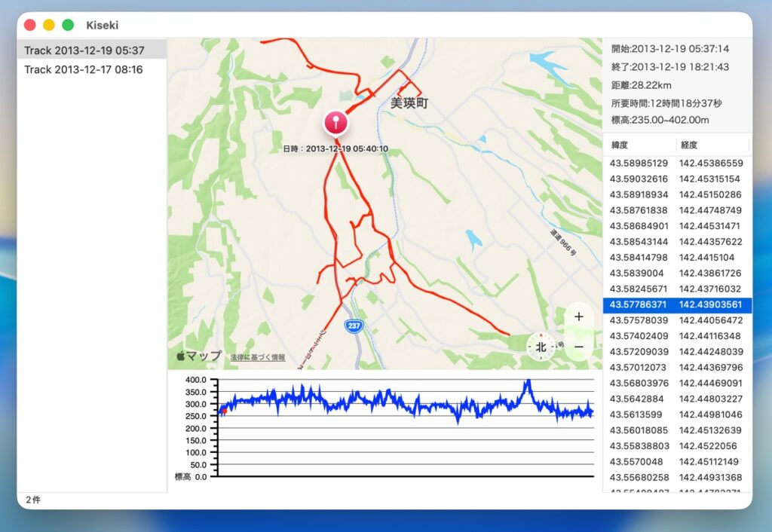772x532 pixels.
Task: Click the 美瑛町 town label on map
Action: pos(409,103)
